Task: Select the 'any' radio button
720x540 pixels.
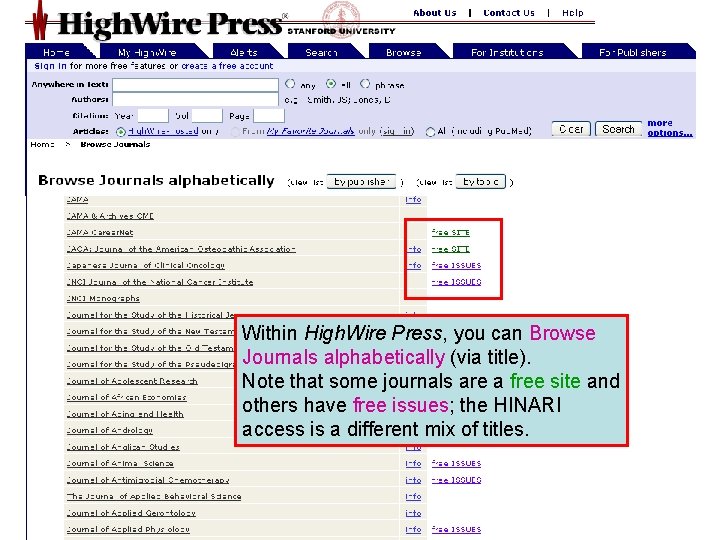Action: (290, 84)
